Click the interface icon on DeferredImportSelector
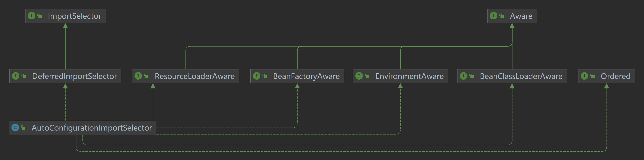This screenshot has height=160, width=644. click(x=15, y=76)
